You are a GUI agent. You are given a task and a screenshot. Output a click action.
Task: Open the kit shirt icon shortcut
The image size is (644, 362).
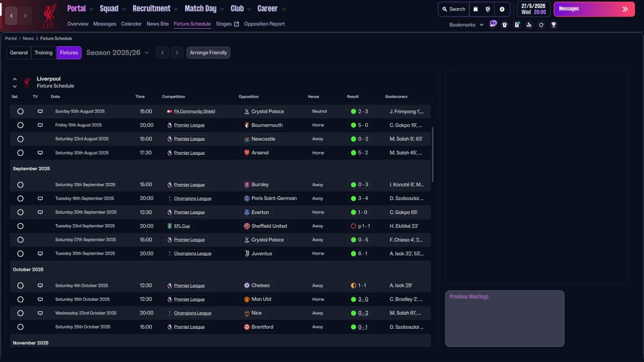click(x=505, y=25)
